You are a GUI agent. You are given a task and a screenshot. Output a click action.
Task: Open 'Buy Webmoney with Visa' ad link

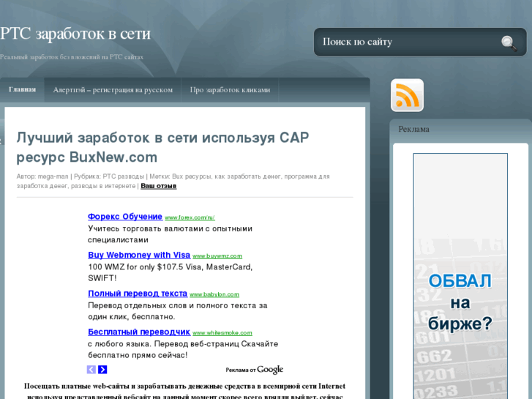[x=139, y=255]
